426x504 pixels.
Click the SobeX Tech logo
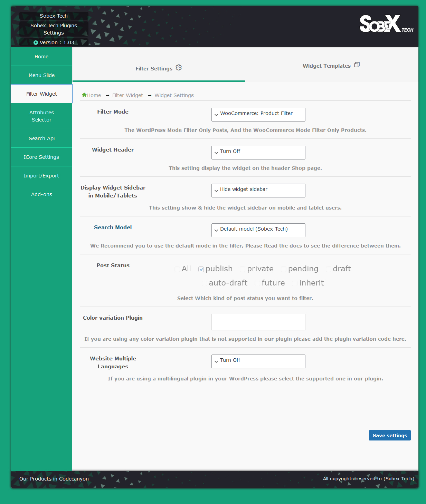(x=386, y=23)
